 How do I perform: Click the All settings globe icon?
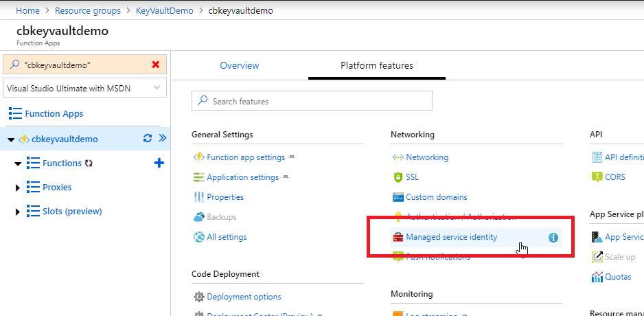(x=199, y=237)
